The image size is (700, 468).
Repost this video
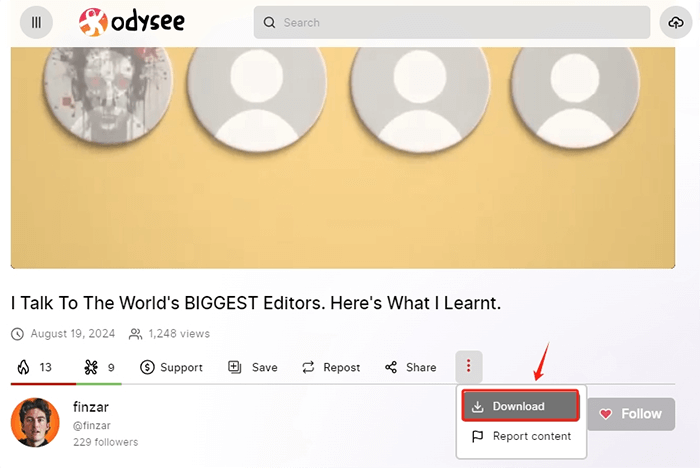click(331, 367)
